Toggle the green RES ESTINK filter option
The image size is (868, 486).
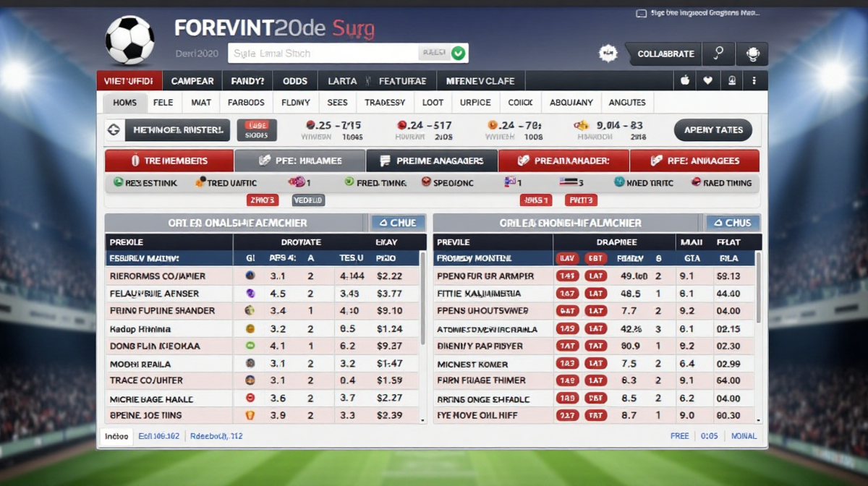(x=119, y=183)
